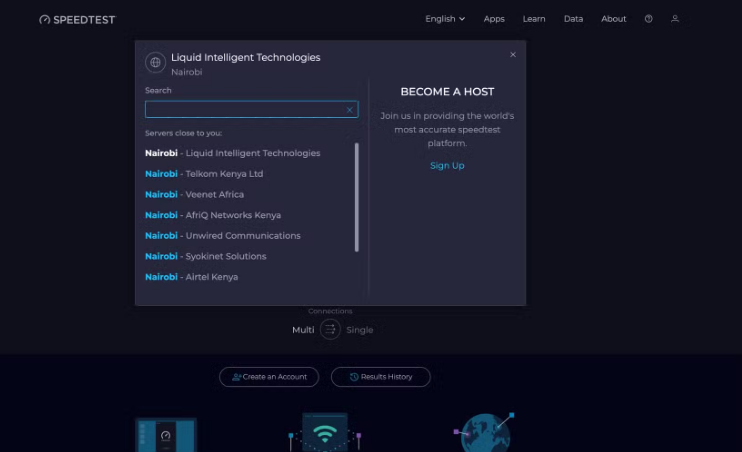Open the help question mark icon
The image size is (742, 452).
pyautogui.click(x=648, y=19)
